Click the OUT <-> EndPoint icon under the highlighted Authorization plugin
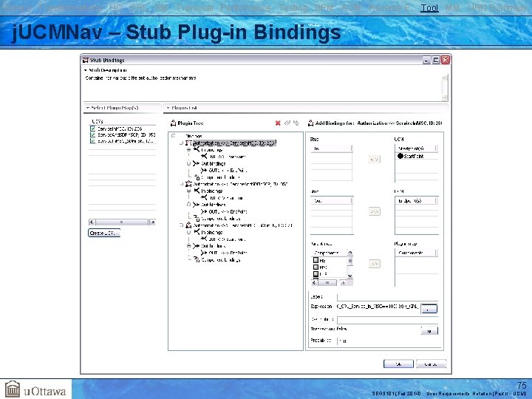 pos(204,170)
